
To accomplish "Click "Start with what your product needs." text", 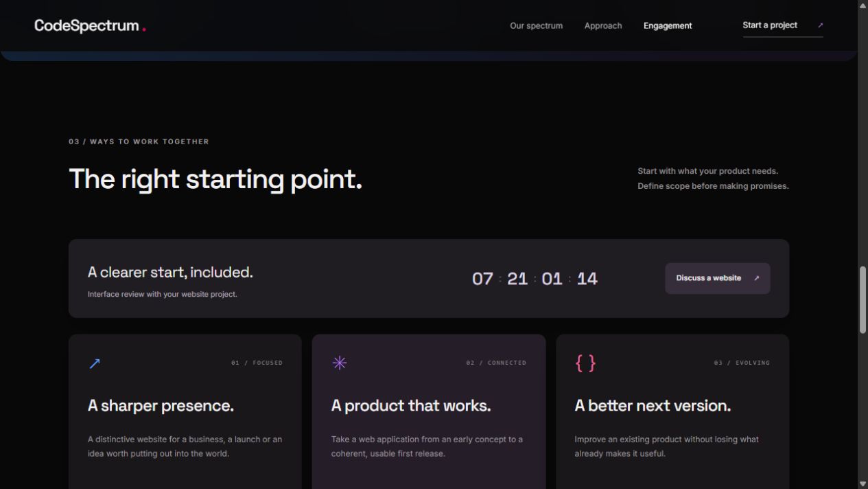I will [x=707, y=171].
